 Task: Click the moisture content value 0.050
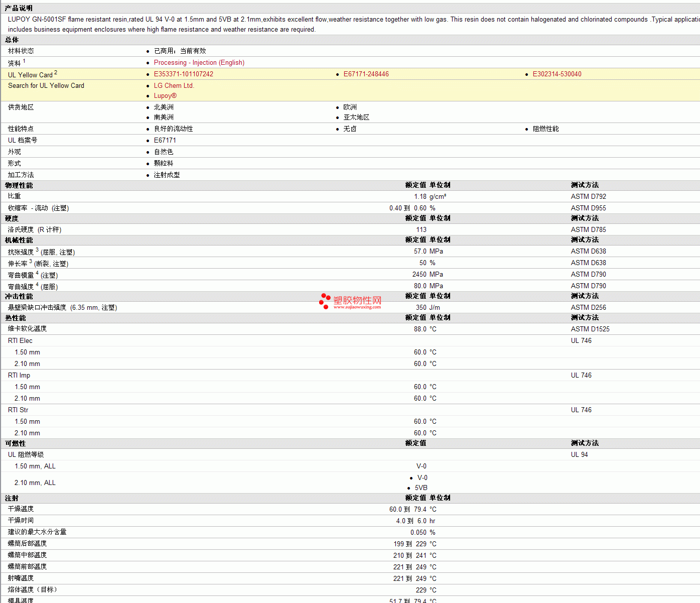click(x=418, y=533)
